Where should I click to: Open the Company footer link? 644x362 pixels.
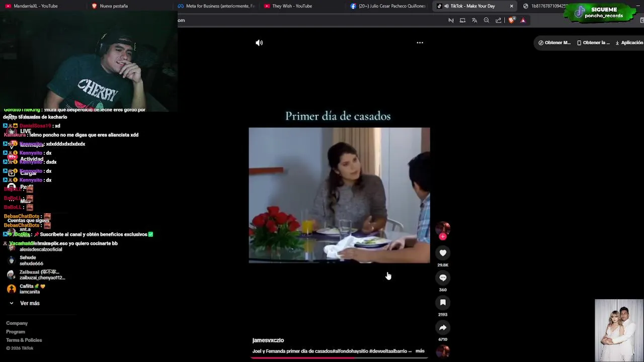pos(17,323)
